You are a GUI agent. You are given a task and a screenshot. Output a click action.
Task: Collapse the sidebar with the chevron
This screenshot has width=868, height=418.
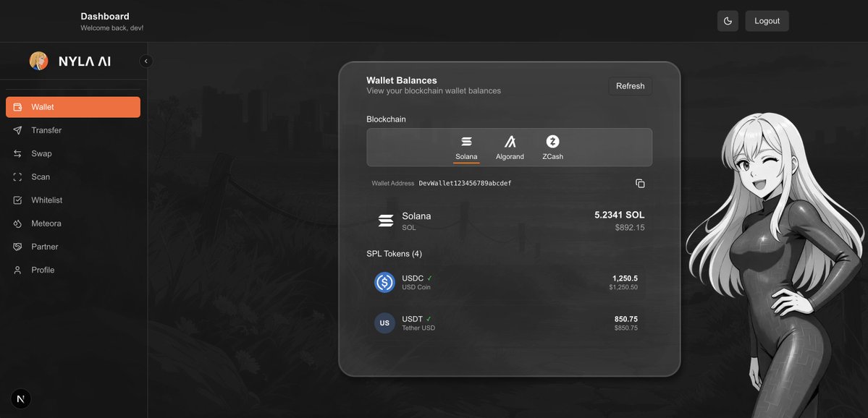[146, 61]
